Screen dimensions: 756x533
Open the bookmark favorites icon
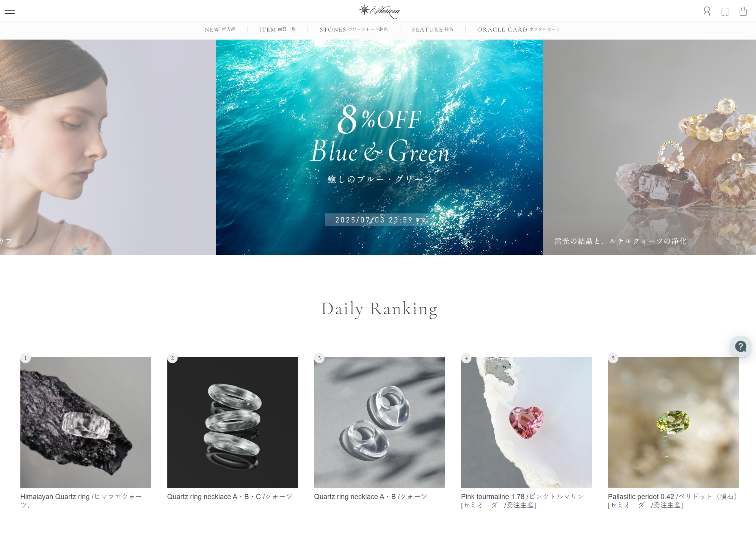tap(725, 12)
